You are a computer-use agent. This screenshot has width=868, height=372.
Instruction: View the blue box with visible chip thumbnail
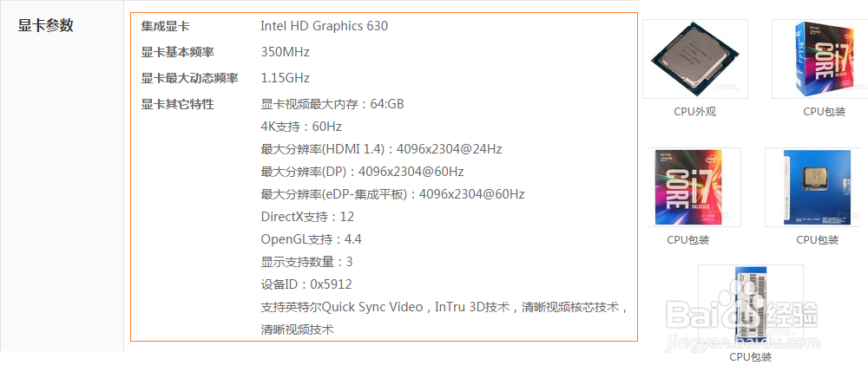(x=817, y=187)
